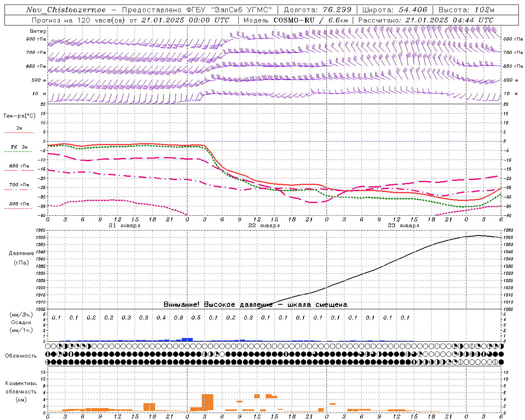Image resolution: width=525 pixels, height=420 pixels.
Task: Click the '(мм/3ч.)' precipitation unit label
Action: click(22, 315)
